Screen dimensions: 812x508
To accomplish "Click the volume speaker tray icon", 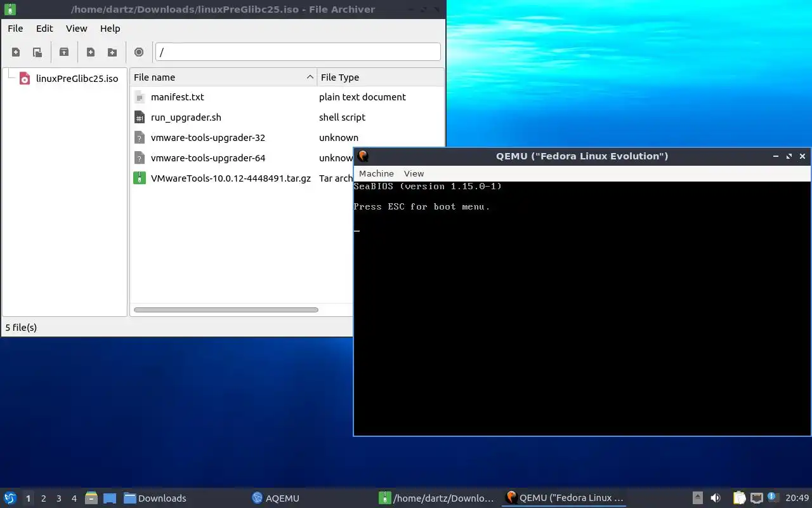I will coord(716,498).
